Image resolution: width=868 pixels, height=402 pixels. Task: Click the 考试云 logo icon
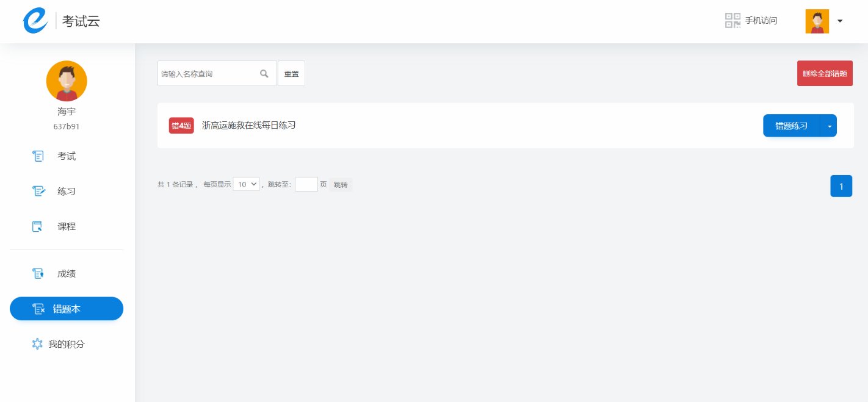tap(35, 21)
